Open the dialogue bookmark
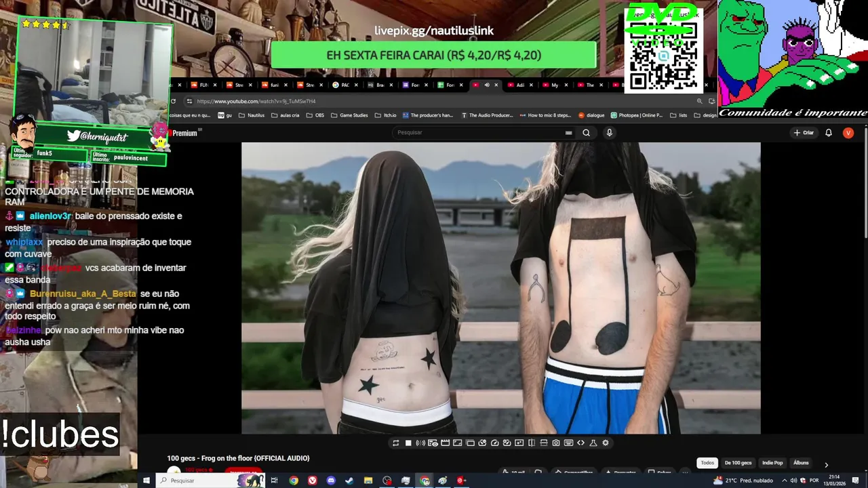Image resolution: width=868 pixels, height=488 pixels. [591, 115]
